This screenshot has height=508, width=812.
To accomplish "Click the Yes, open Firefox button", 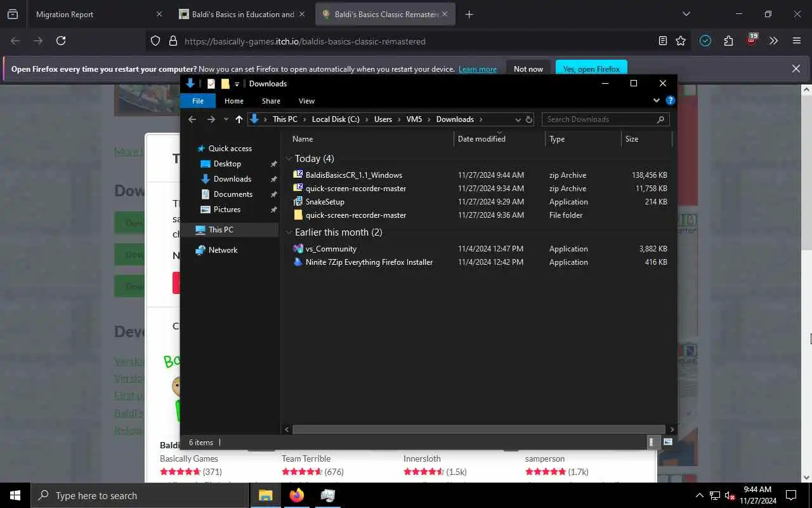I will pos(591,69).
